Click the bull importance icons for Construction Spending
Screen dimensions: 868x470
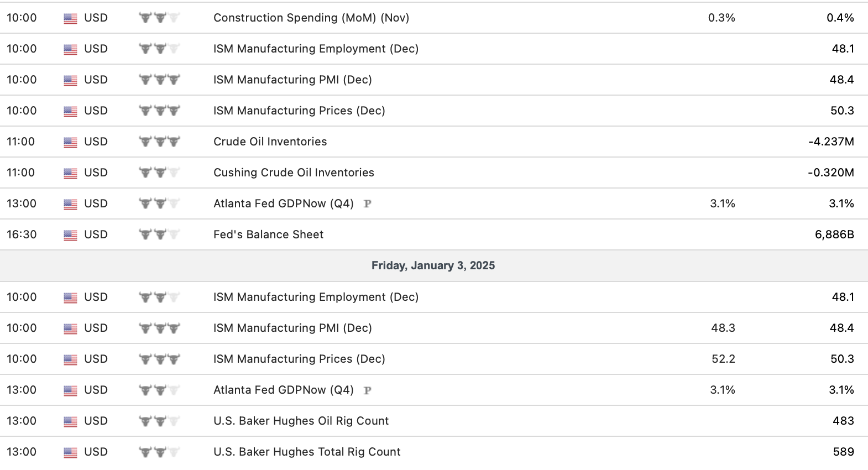(159, 18)
